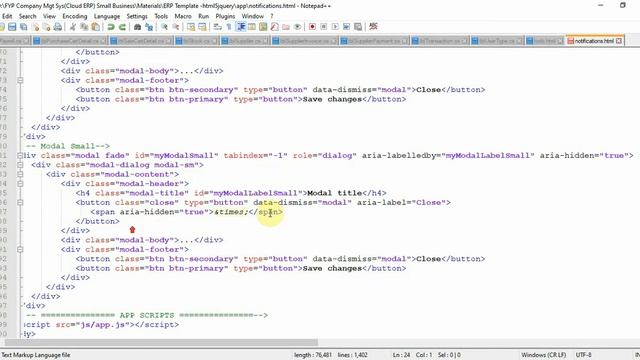Open Folder as Workspace icon
Viewport: 640px width, 360px height.
[286, 27]
